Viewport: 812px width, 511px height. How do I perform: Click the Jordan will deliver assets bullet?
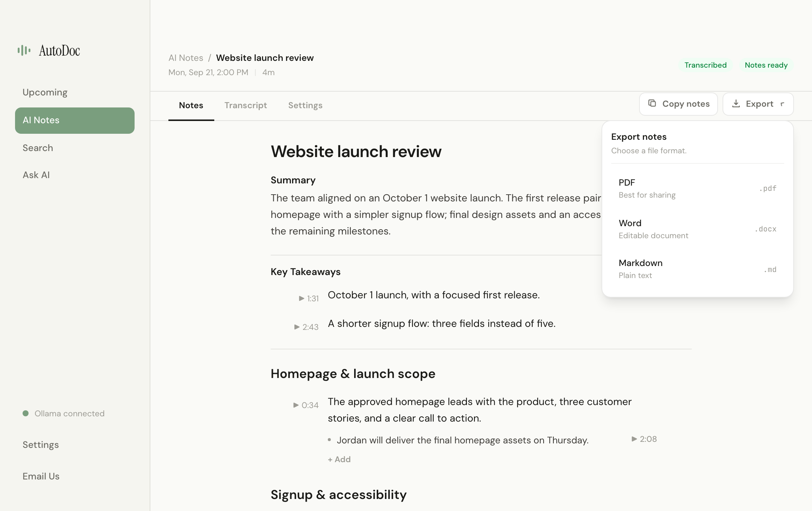click(x=463, y=440)
